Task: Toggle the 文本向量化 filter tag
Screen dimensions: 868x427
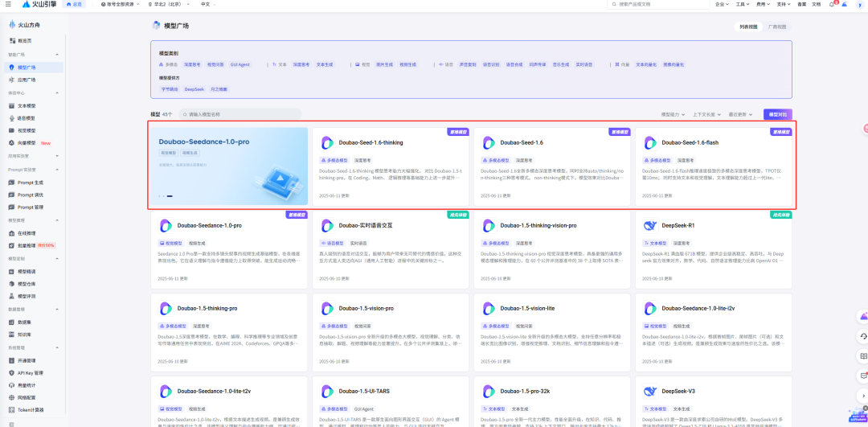Action: [x=645, y=64]
